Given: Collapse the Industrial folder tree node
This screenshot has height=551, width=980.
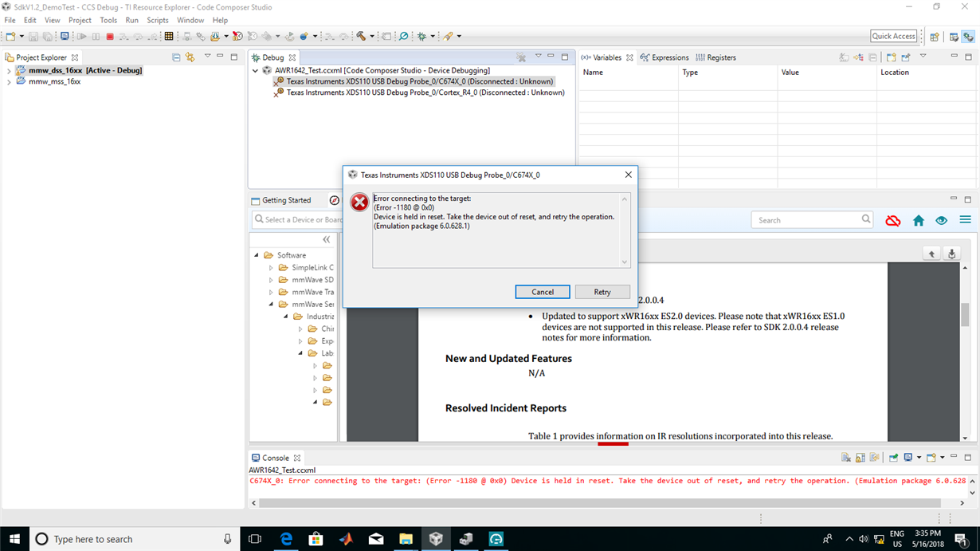Looking at the screenshot, I should (x=286, y=317).
